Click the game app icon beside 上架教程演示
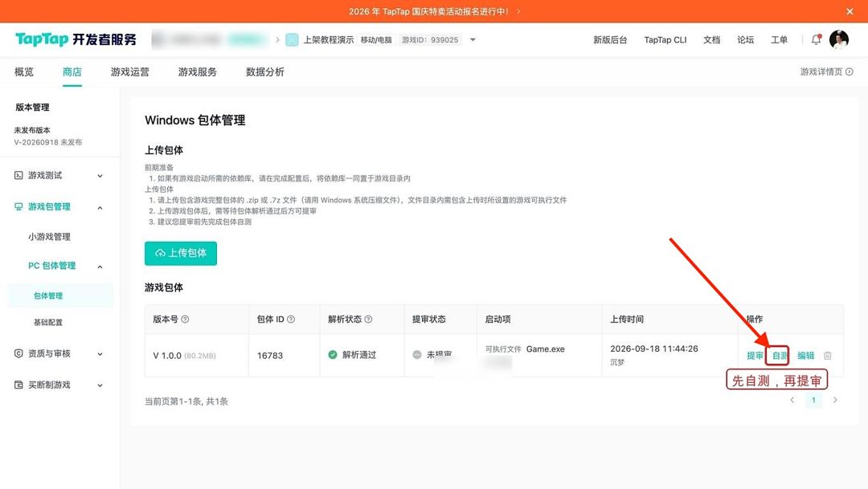 coord(292,40)
